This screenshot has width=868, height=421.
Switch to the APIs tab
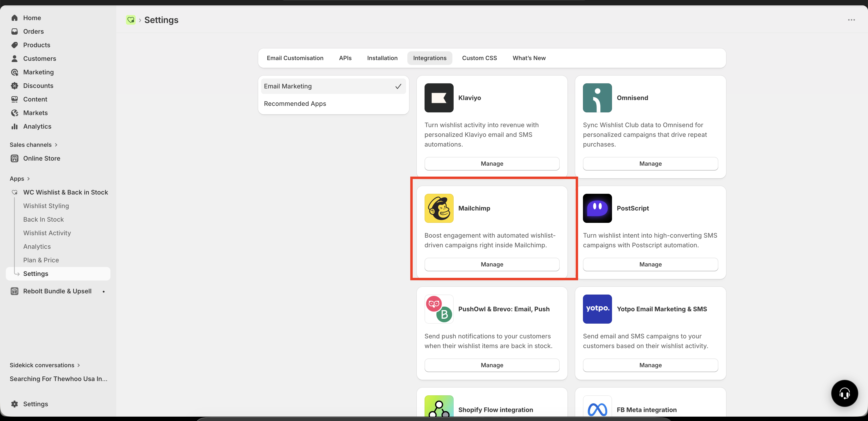(x=345, y=58)
